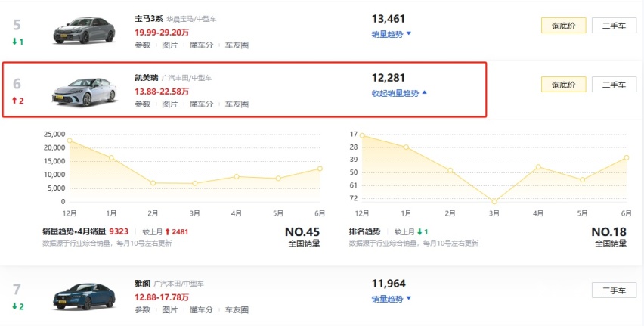Click rank down indicator for 雅阁
The width and height of the screenshot is (644, 326).
(17, 306)
